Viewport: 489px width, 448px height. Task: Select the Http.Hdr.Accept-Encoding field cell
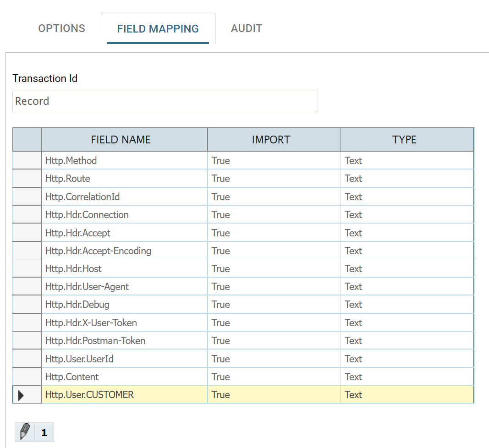(124, 251)
